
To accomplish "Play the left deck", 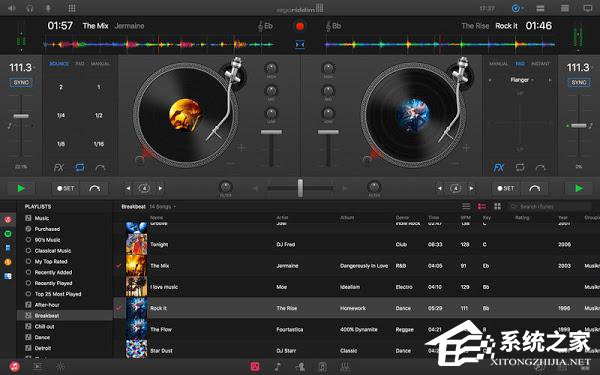I will (21, 188).
